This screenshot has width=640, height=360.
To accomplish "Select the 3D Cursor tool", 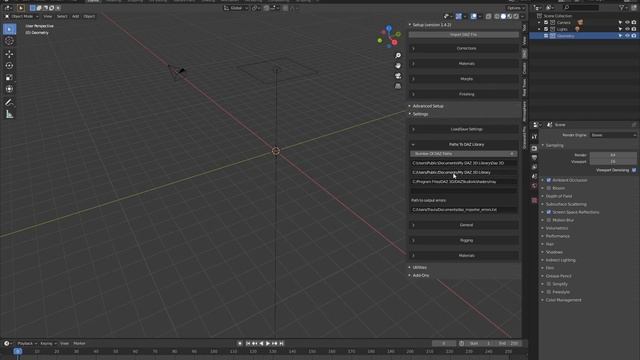I will tap(9, 41).
